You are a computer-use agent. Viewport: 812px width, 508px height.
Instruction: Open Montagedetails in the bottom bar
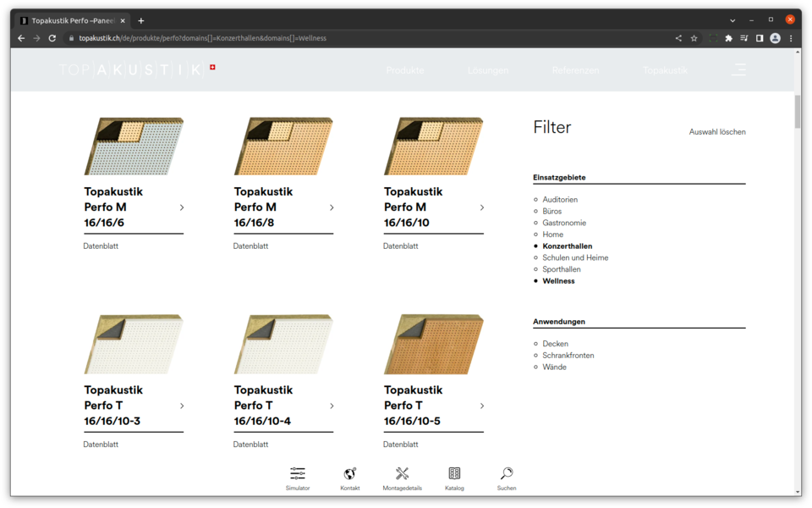403,478
